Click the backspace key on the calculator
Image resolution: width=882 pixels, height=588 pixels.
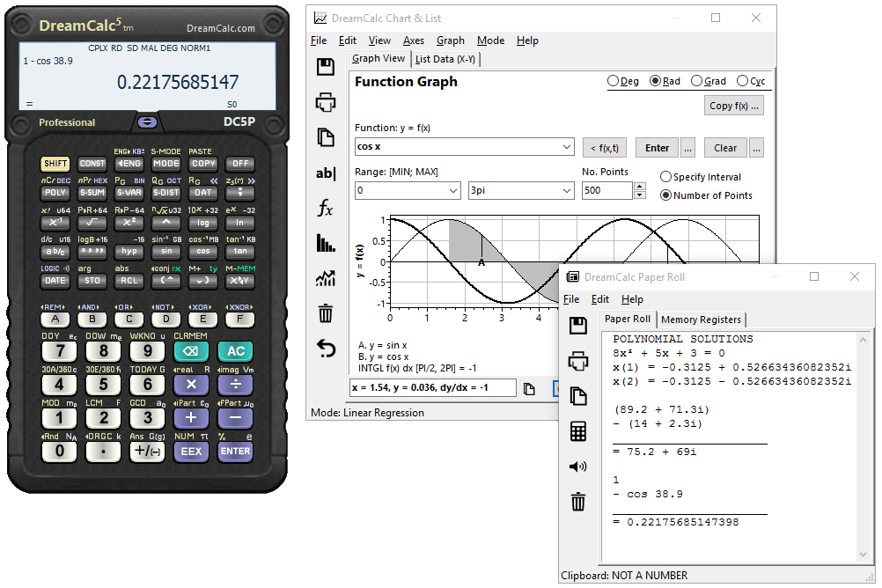(x=191, y=351)
